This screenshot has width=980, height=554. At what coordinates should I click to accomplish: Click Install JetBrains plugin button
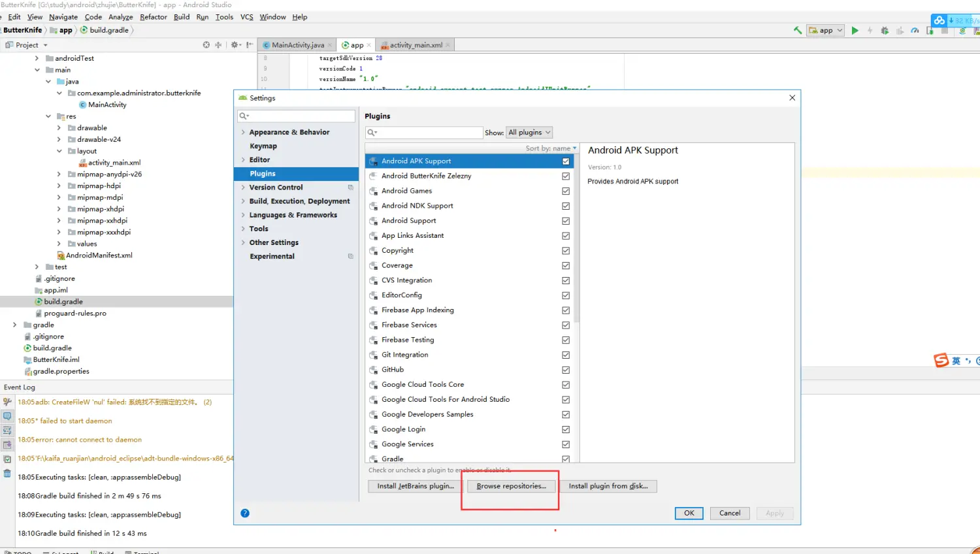pos(416,486)
